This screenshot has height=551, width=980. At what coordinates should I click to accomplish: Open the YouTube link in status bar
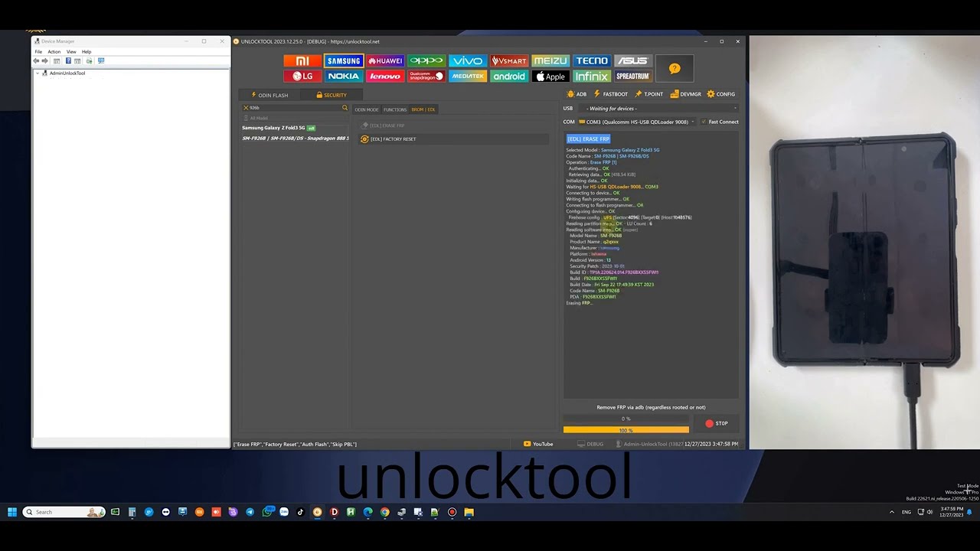pos(538,444)
